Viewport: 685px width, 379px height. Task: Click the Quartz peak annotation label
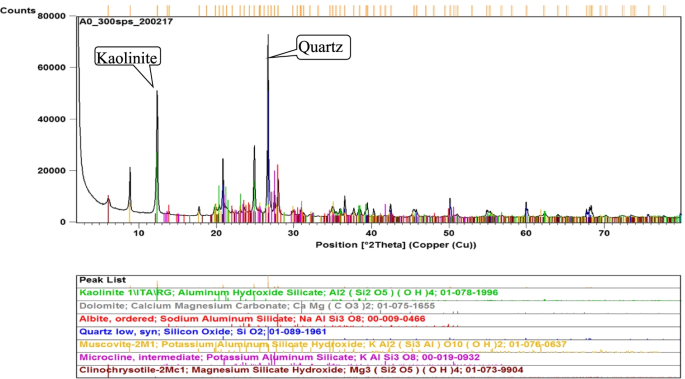click(323, 47)
